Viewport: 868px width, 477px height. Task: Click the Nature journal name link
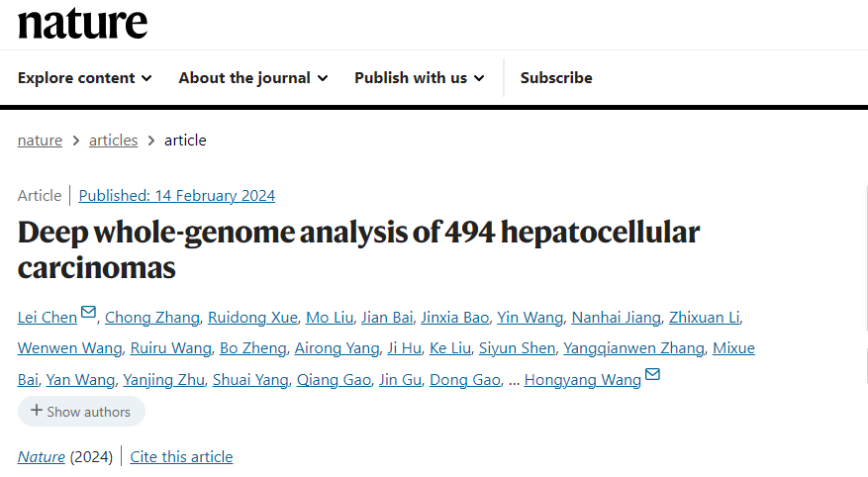(42, 457)
